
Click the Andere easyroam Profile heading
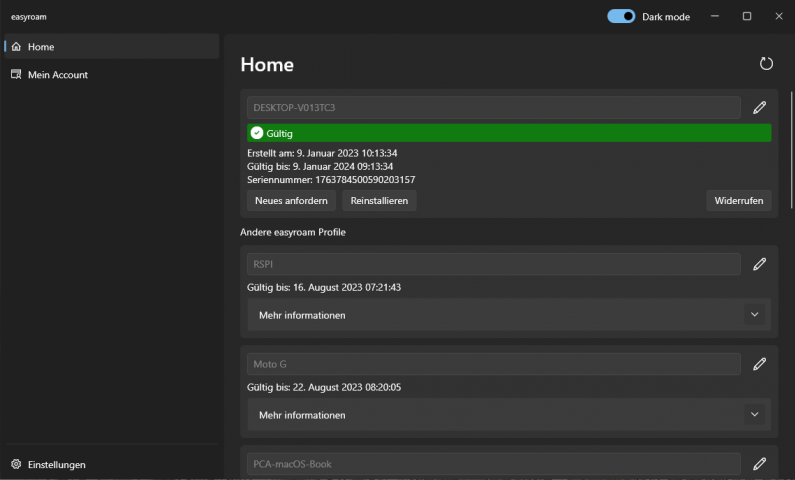[x=293, y=232]
